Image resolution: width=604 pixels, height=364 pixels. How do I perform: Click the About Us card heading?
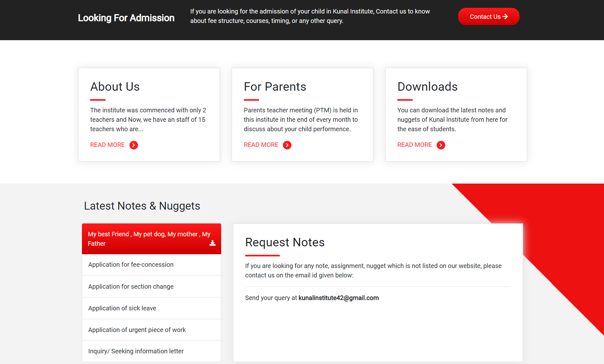click(x=115, y=87)
